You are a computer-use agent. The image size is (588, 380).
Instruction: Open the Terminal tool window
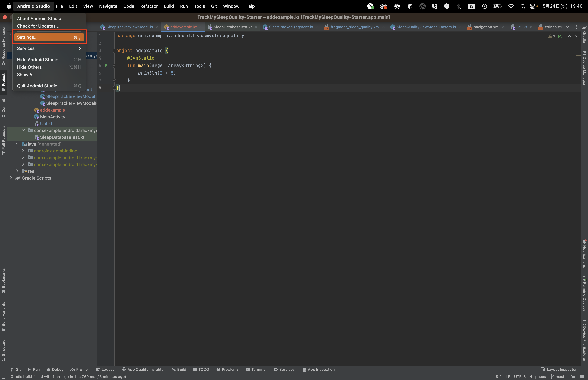coord(256,369)
